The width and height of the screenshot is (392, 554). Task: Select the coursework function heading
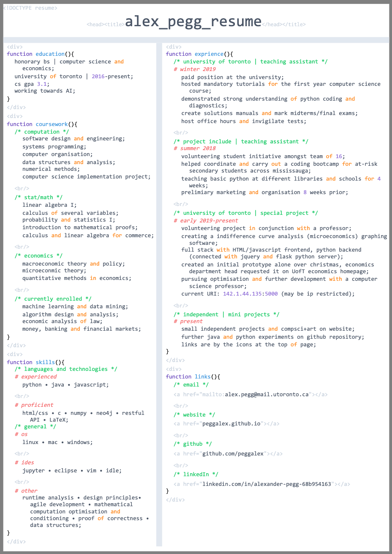52,124
